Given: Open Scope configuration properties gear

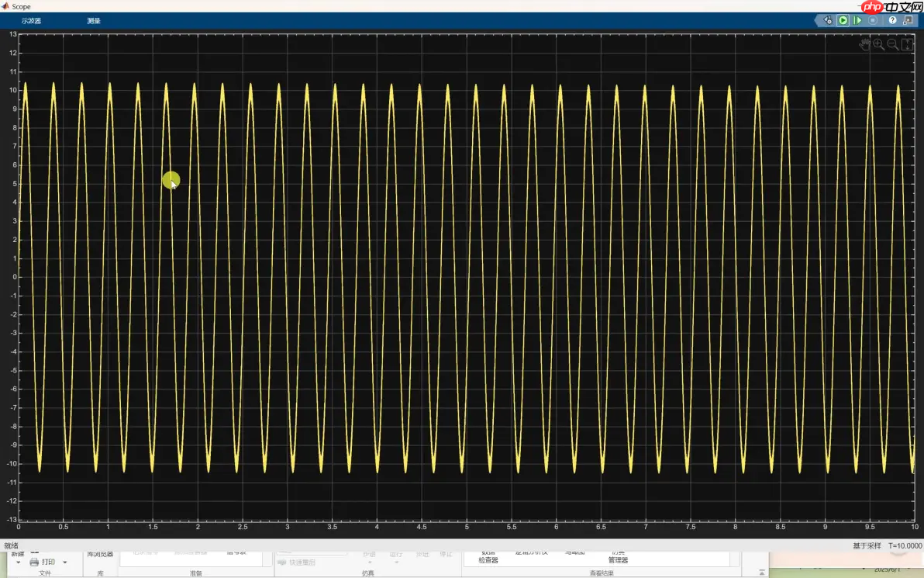Looking at the screenshot, I should (828, 20).
